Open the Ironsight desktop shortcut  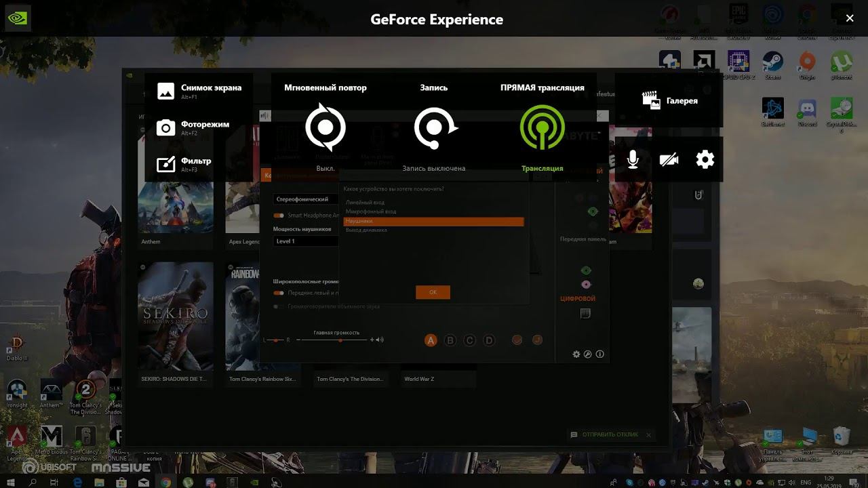pos(17,394)
